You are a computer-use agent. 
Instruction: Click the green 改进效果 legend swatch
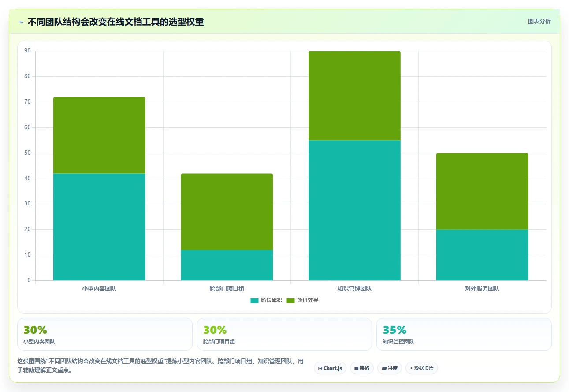[x=290, y=300]
